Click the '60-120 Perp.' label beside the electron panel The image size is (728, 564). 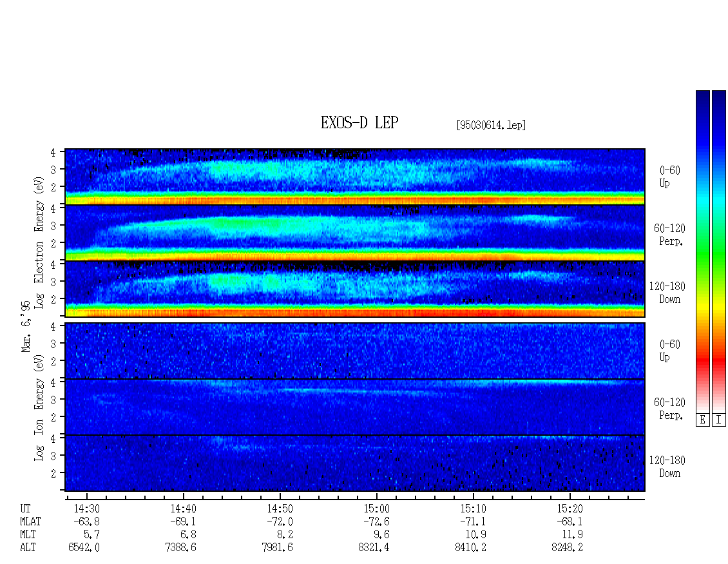pos(669,235)
